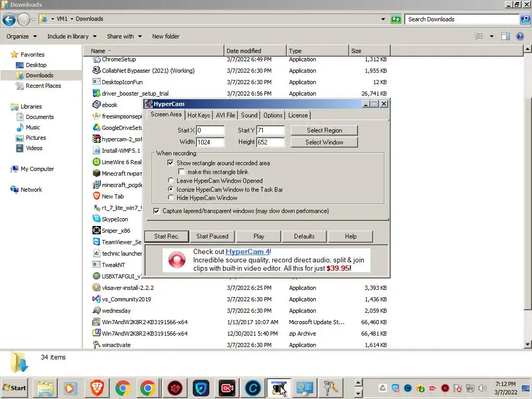Open the Options tab in HyperCam
This screenshot has width=532, height=399.
[273, 115]
